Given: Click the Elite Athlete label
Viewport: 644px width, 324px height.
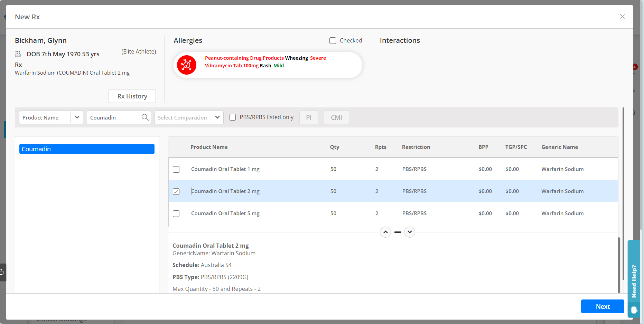Looking at the screenshot, I should [139, 51].
